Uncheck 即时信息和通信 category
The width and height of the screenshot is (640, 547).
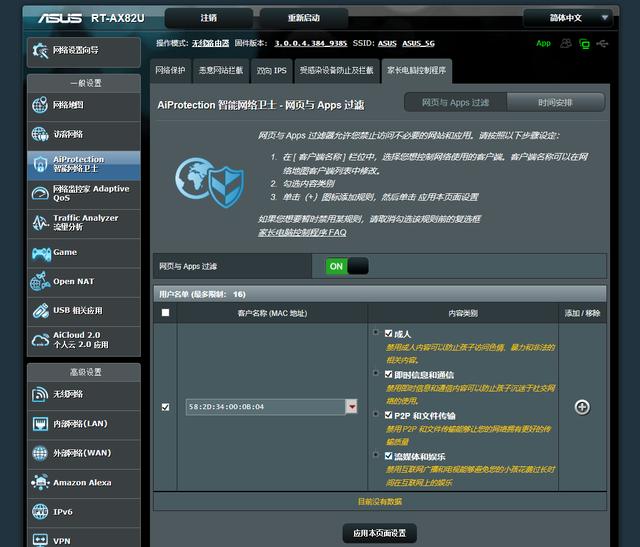pos(389,374)
